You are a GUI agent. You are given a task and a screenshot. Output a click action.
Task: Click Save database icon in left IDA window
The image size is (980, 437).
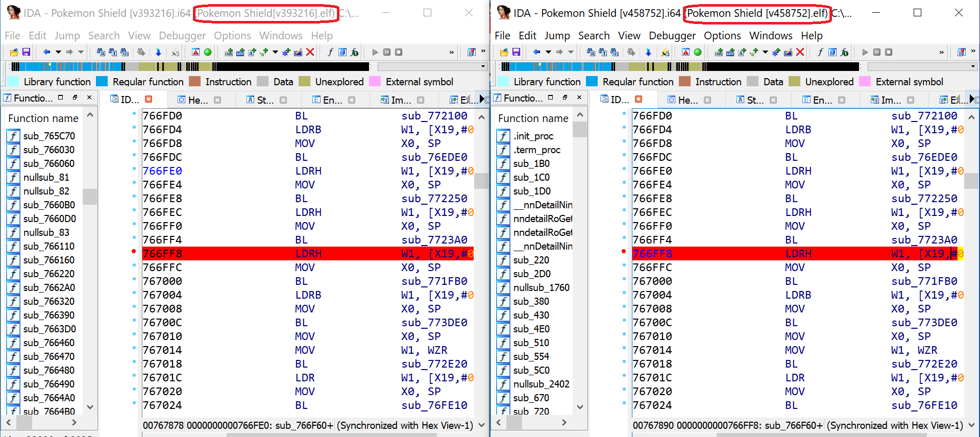pos(26,52)
